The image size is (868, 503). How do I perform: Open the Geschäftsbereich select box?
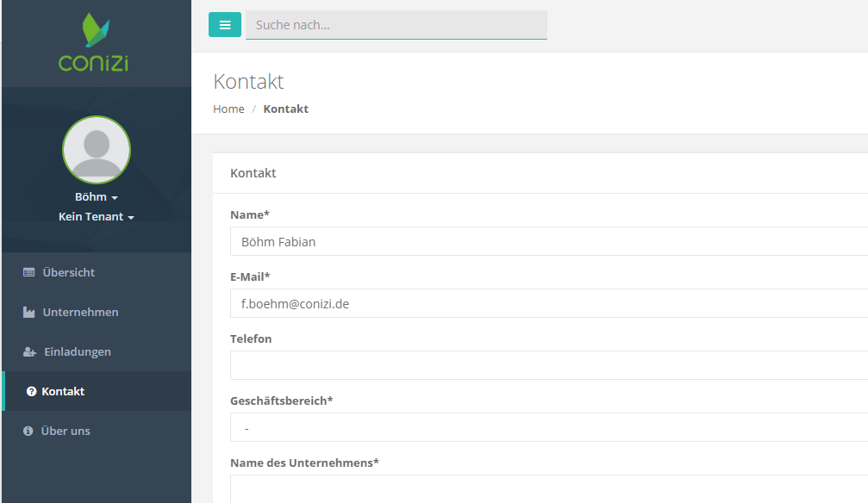(548, 427)
